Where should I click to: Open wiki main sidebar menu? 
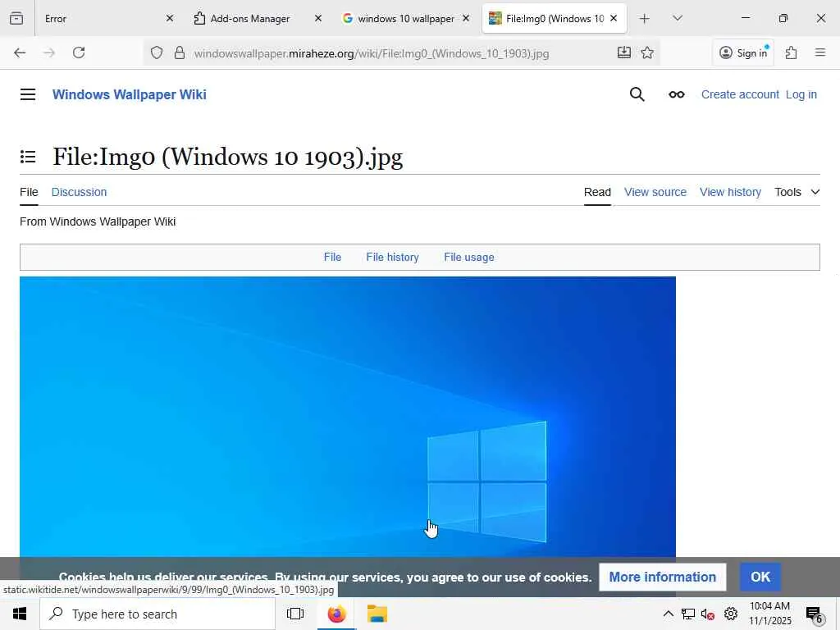(x=28, y=94)
